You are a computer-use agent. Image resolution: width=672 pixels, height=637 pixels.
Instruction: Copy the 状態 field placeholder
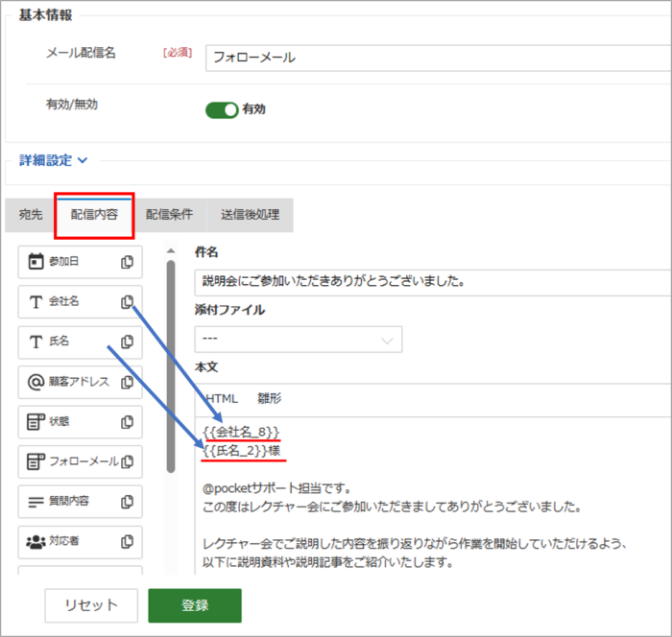click(127, 422)
